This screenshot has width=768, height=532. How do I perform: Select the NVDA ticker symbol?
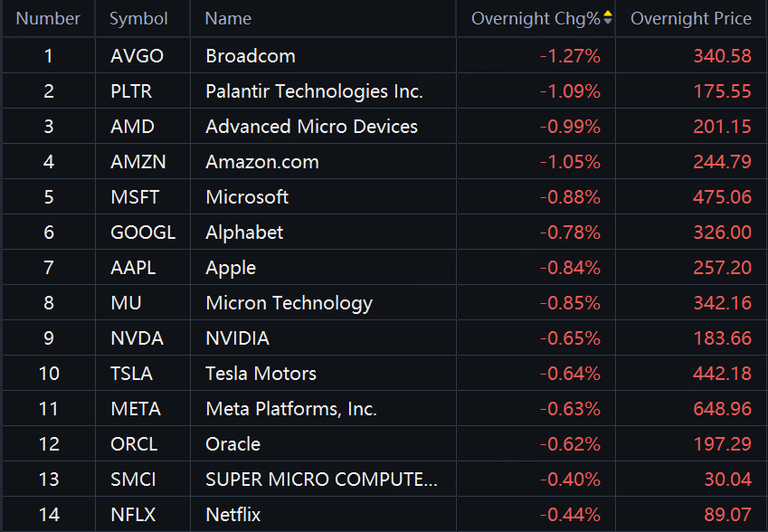pos(137,338)
